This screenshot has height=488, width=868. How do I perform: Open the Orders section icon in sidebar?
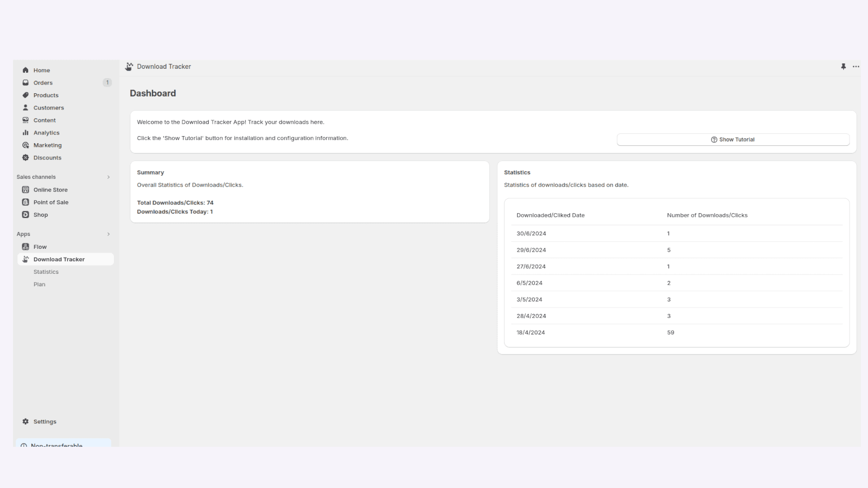click(x=25, y=82)
